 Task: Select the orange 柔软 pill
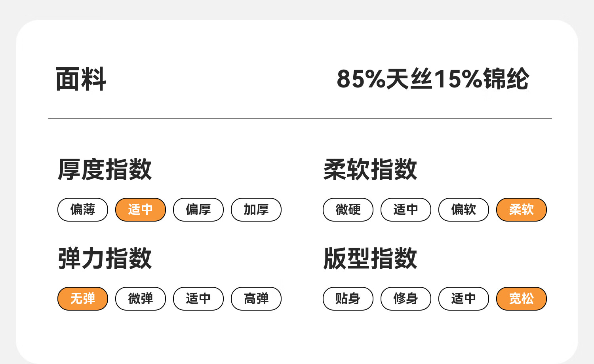click(522, 210)
